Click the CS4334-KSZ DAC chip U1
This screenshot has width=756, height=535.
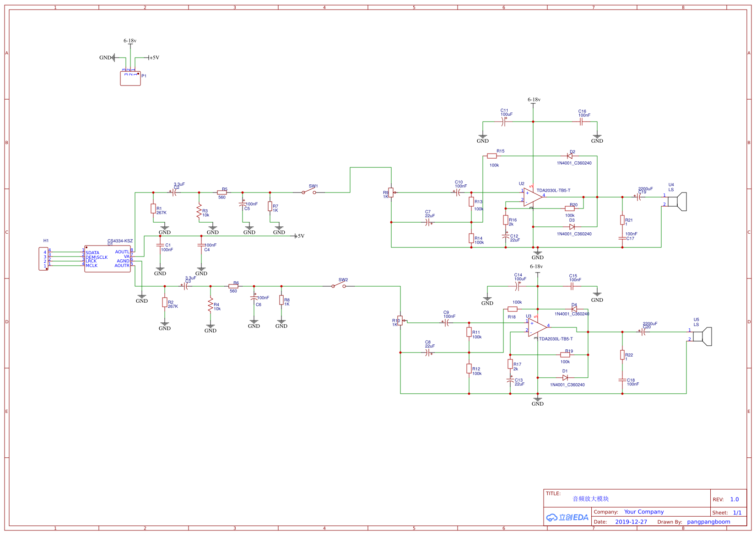[108, 259]
